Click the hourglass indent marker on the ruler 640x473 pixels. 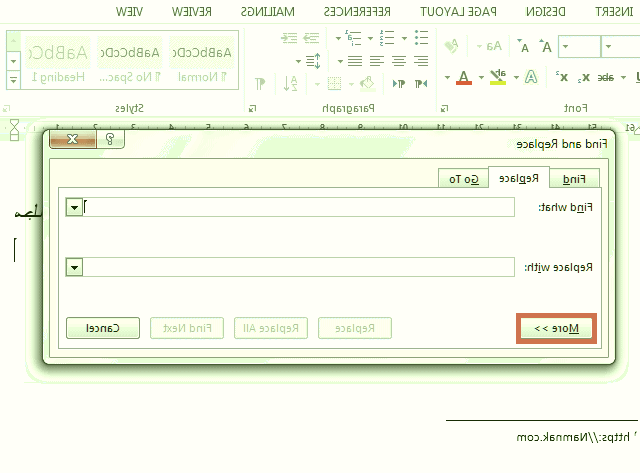14,130
